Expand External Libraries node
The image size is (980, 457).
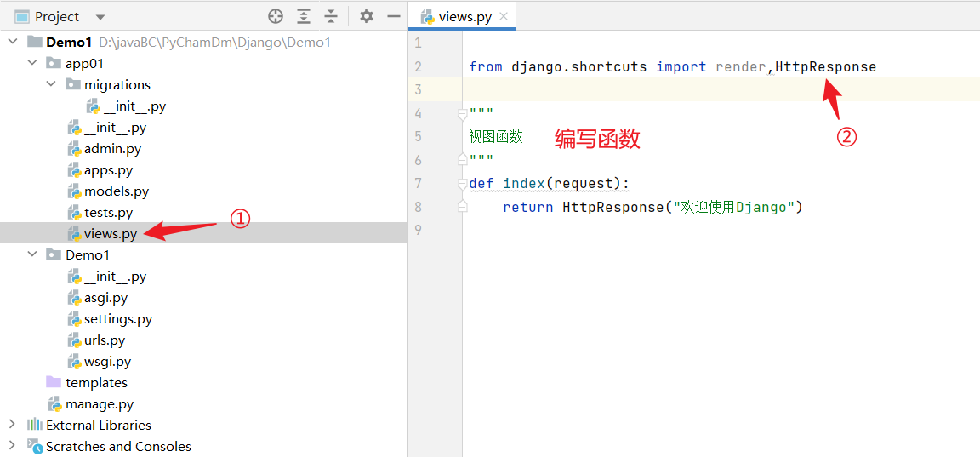[12, 425]
